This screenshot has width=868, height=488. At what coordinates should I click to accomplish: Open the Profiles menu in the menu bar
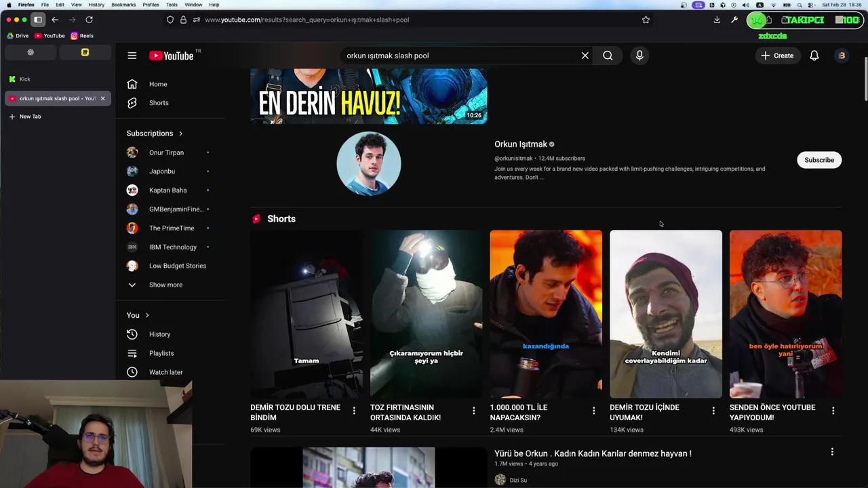point(151,5)
